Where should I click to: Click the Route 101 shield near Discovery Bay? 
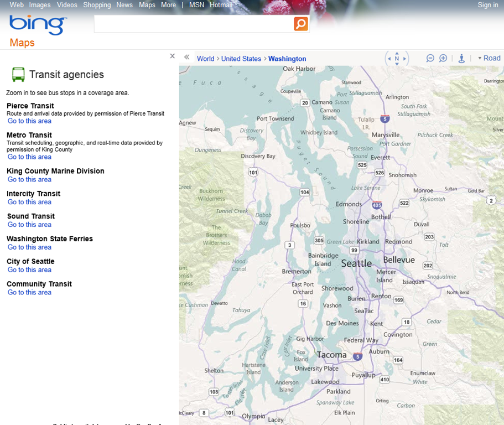tap(253, 172)
